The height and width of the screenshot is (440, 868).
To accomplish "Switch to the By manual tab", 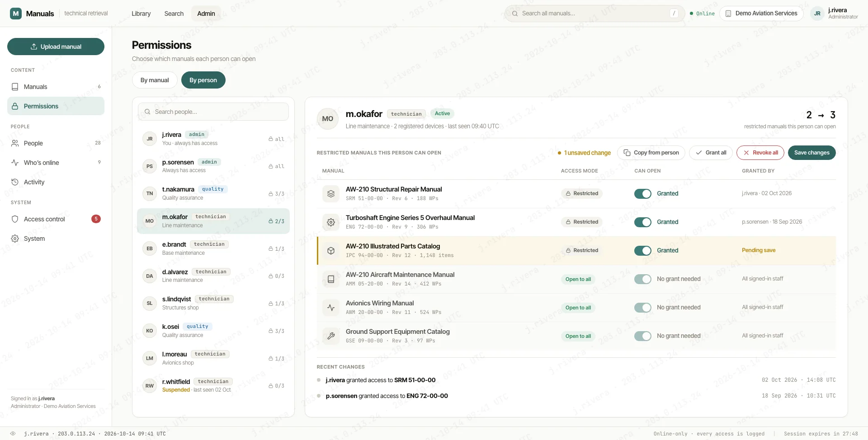I will 155,80.
